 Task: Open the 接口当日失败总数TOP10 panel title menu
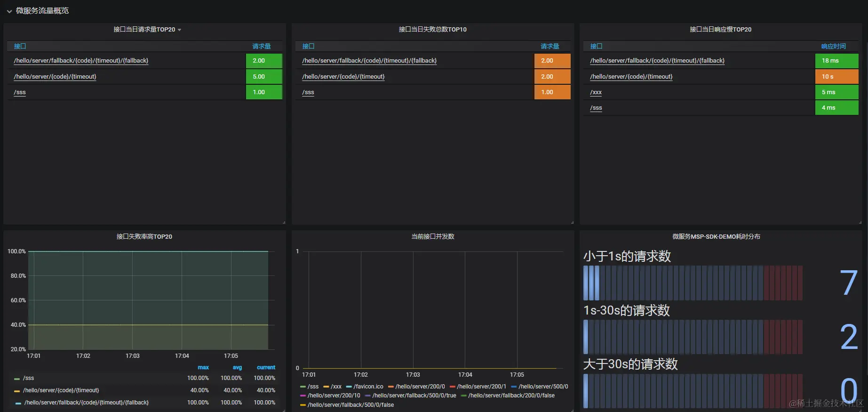pyautogui.click(x=432, y=29)
